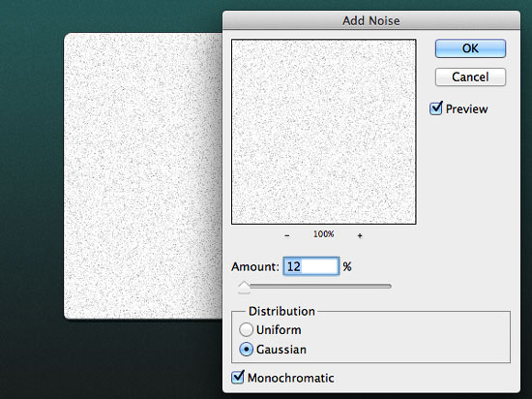Select Uniform distribution option

coord(246,329)
